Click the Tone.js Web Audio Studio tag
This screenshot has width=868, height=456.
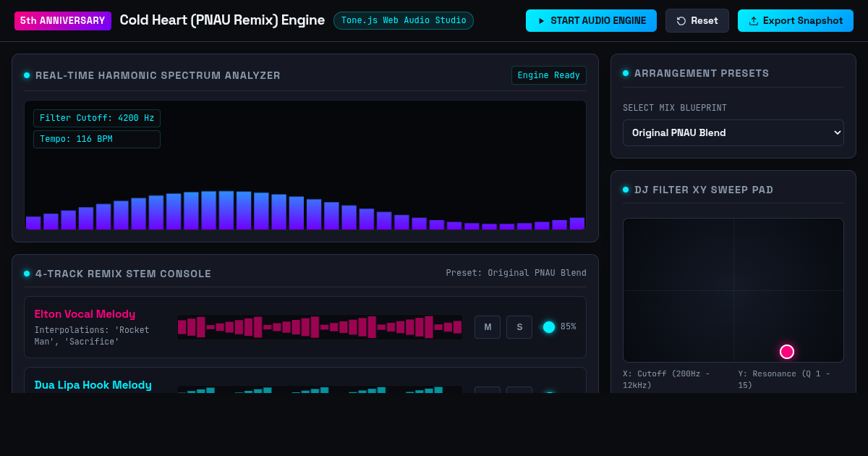tap(404, 21)
